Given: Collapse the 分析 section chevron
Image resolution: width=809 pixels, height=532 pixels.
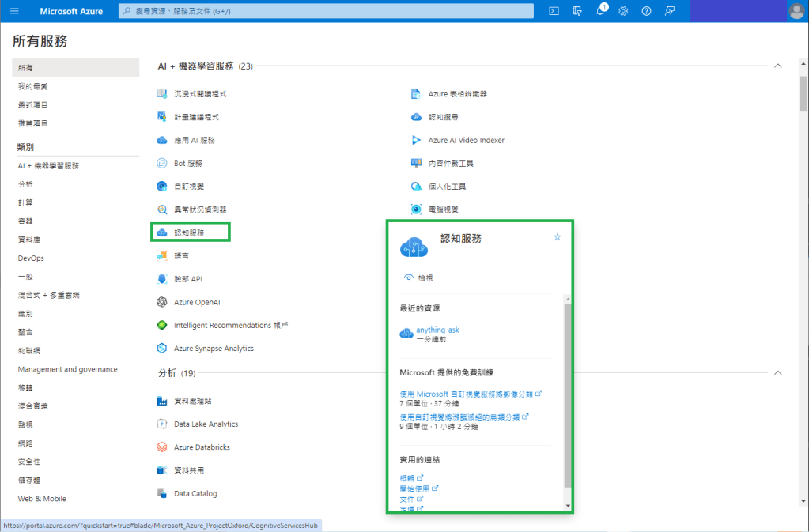Looking at the screenshot, I should tap(777, 373).
